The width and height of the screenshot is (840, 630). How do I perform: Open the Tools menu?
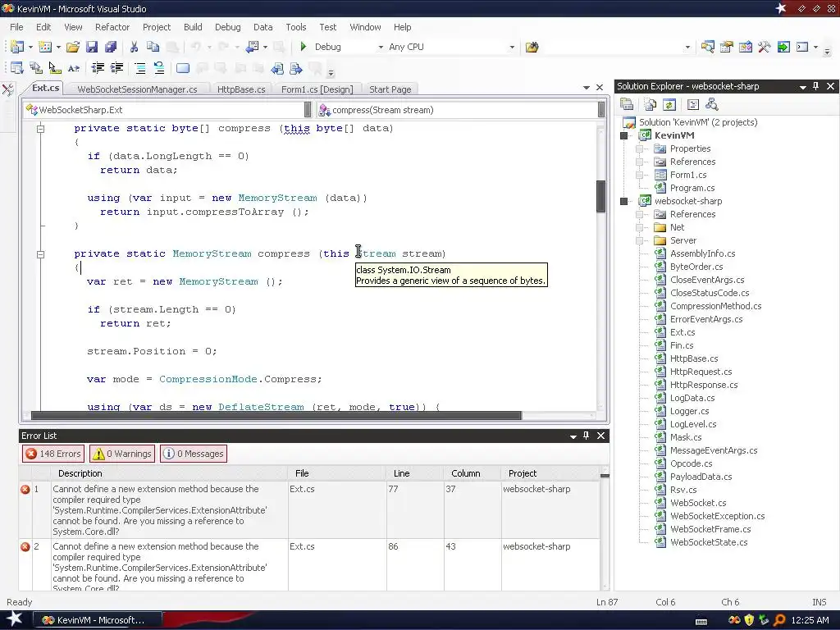pos(295,27)
